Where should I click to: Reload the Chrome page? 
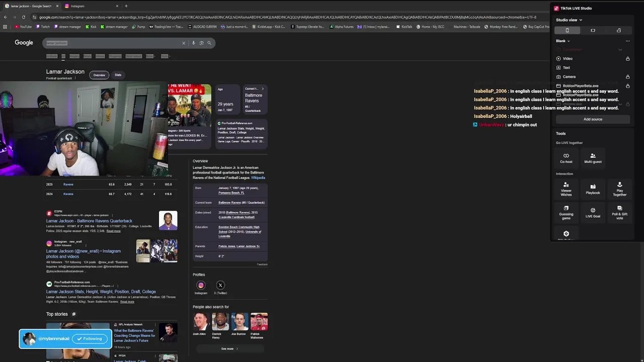click(x=23, y=17)
